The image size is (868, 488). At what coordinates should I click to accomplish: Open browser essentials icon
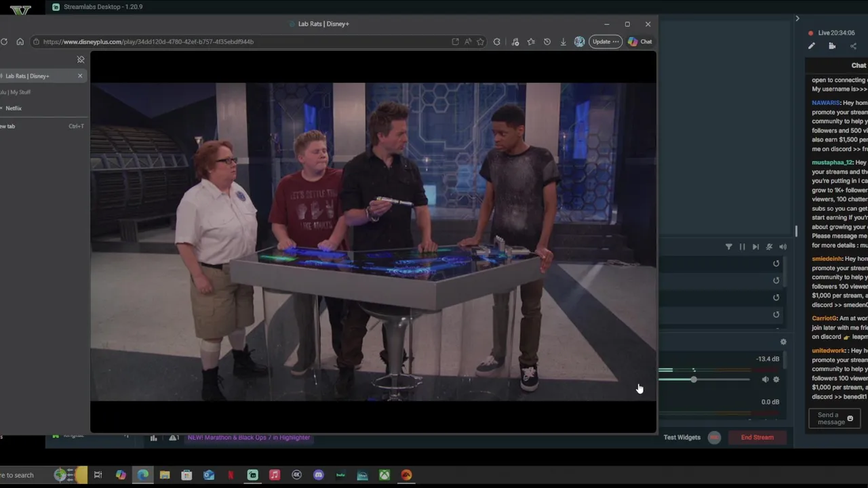coord(515,41)
